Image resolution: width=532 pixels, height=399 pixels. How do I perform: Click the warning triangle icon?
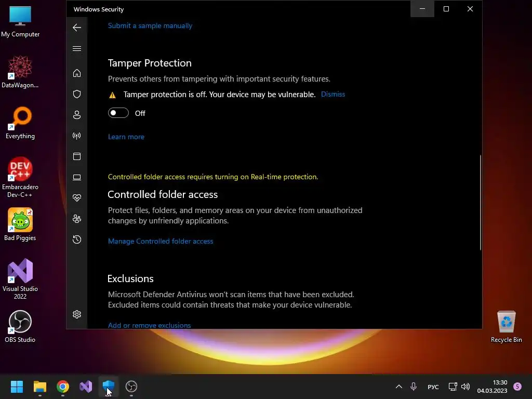[112, 95]
